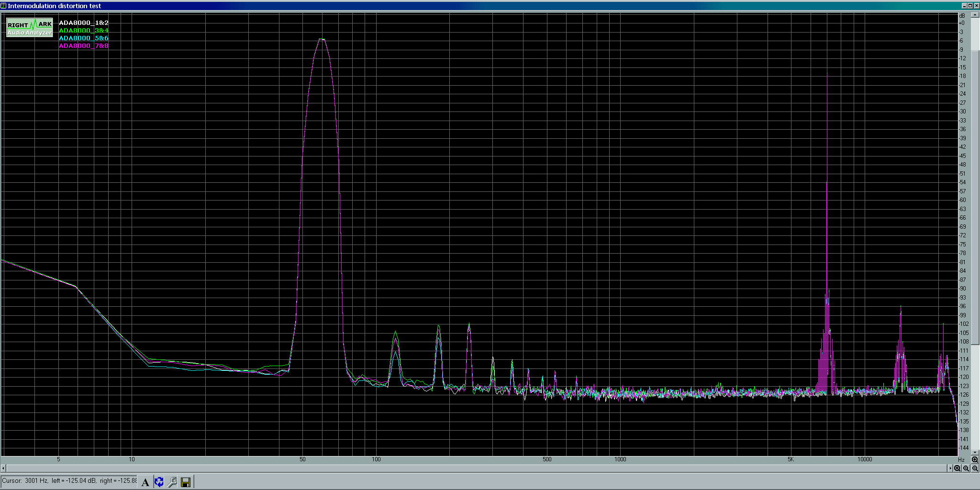Screen dimensions: 980x490
Task: Click the cursor readout status field
Action: (x=69, y=480)
